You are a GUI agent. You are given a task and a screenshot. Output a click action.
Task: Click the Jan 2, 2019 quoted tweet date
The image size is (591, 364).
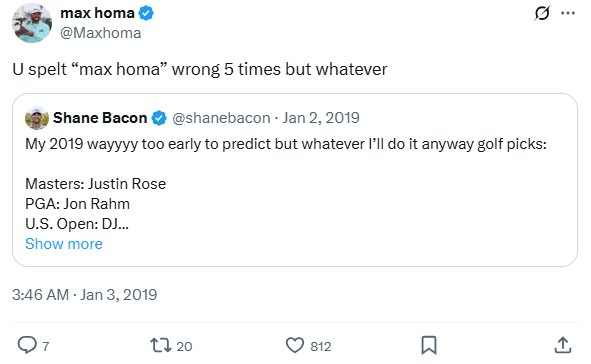[321, 118]
